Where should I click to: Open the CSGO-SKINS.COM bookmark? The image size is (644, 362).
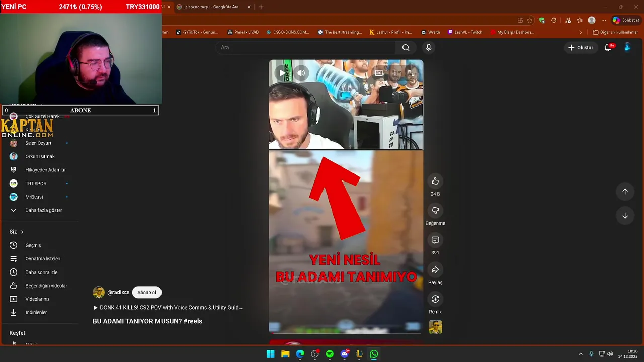point(288,32)
